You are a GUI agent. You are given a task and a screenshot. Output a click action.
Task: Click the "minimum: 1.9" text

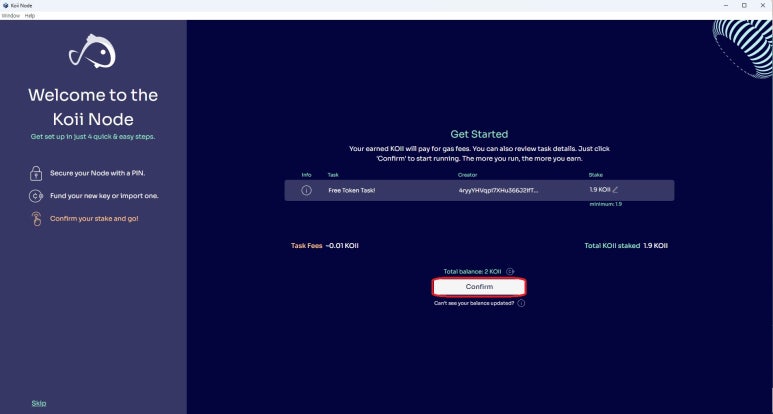[605, 204]
